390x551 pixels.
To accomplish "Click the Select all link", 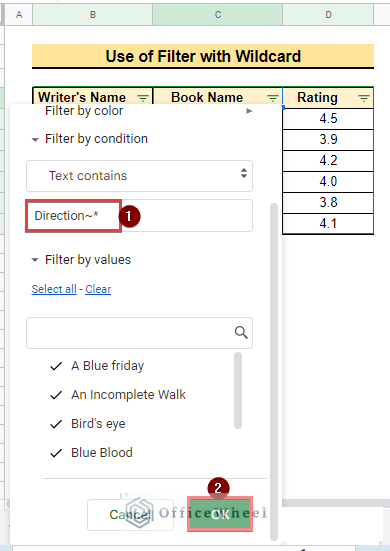I will 54,289.
